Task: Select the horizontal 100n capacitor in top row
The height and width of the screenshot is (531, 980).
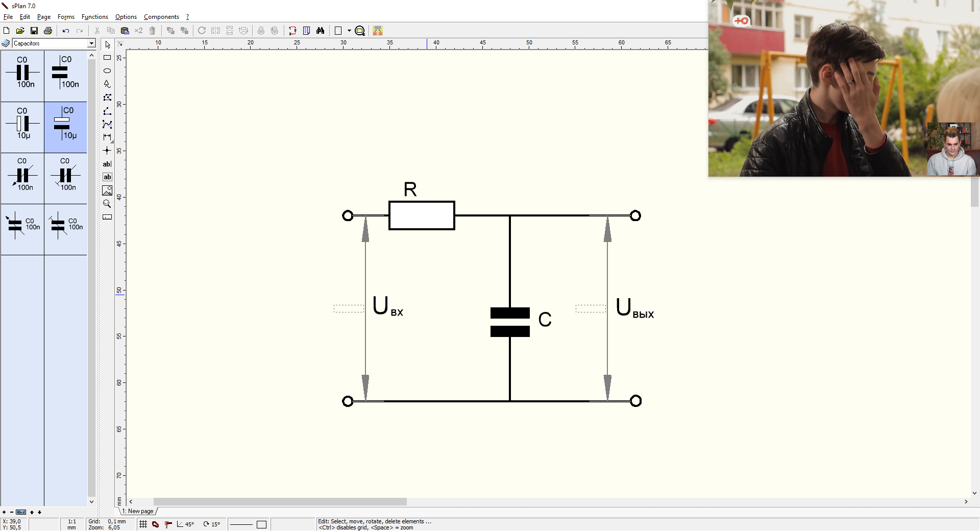Action: (x=22, y=76)
